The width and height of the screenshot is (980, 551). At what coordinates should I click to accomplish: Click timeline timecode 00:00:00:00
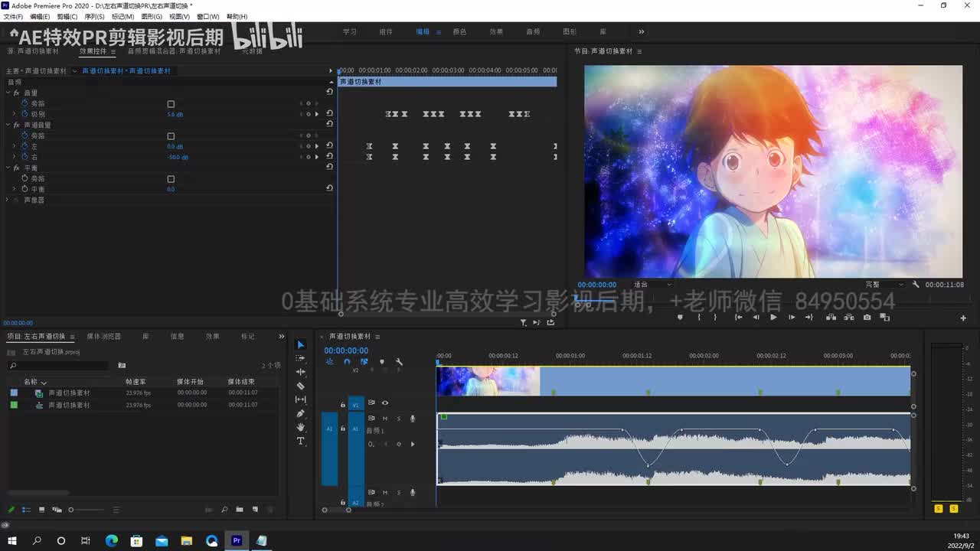point(346,350)
